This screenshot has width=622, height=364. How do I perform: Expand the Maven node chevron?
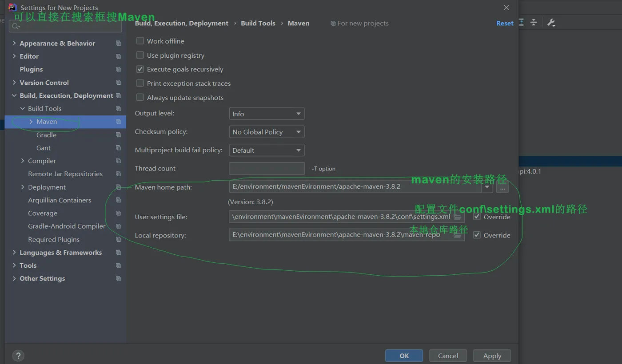click(31, 122)
